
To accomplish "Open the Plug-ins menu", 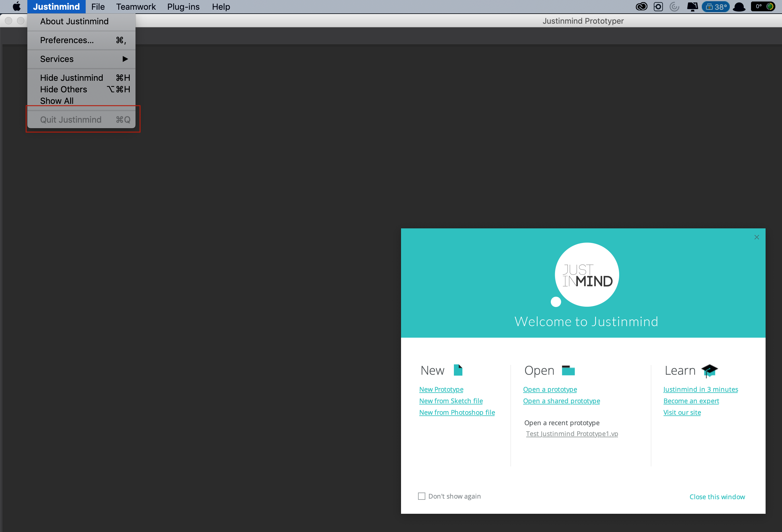I will pyautogui.click(x=183, y=7).
